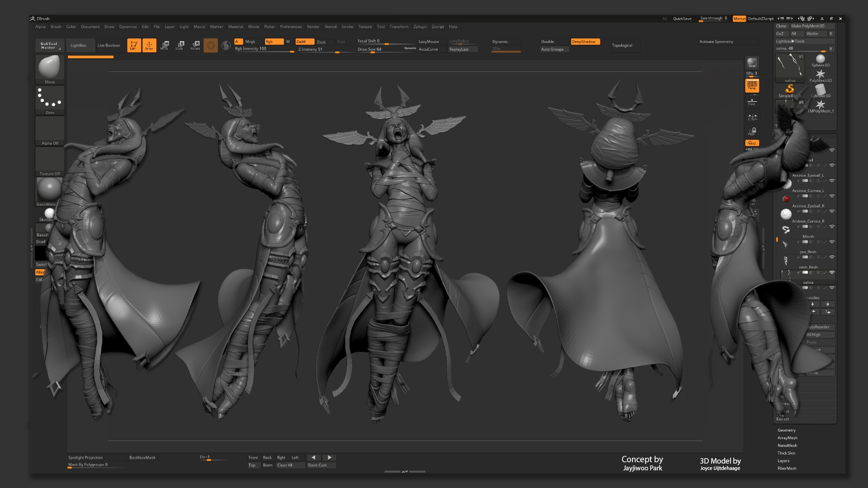The height and width of the screenshot is (488, 868).
Task: Select the Cylinder3D tool
Action: coord(821,91)
